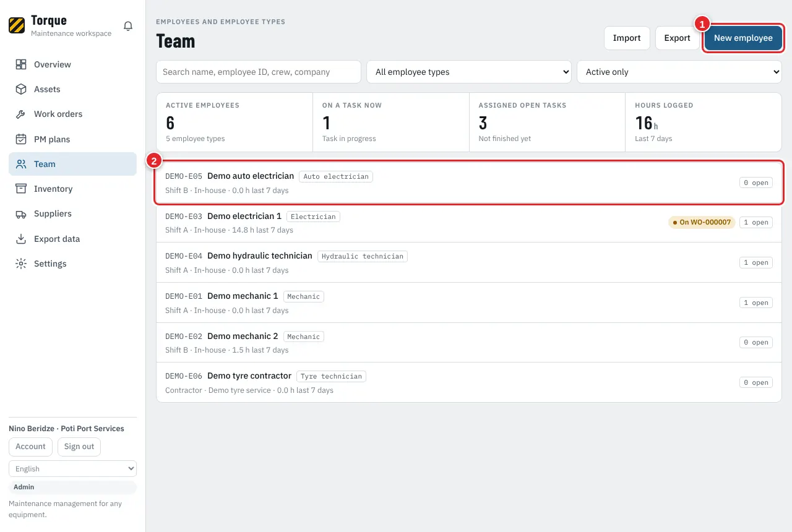
Task: Click the Account button
Action: tap(30, 447)
